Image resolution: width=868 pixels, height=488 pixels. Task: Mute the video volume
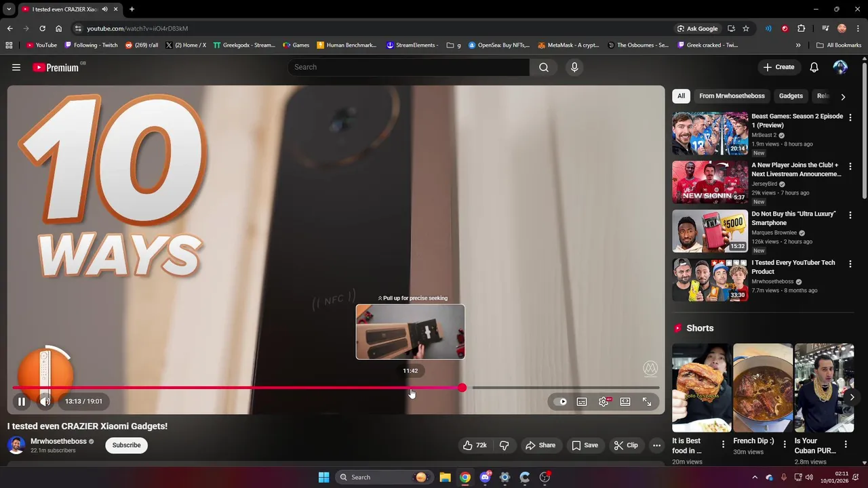(x=45, y=402)
